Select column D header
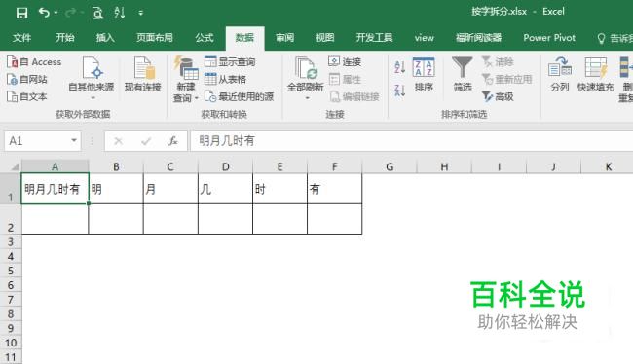The height and width of the screenshot is (364, 633). (x=225, y=166)
